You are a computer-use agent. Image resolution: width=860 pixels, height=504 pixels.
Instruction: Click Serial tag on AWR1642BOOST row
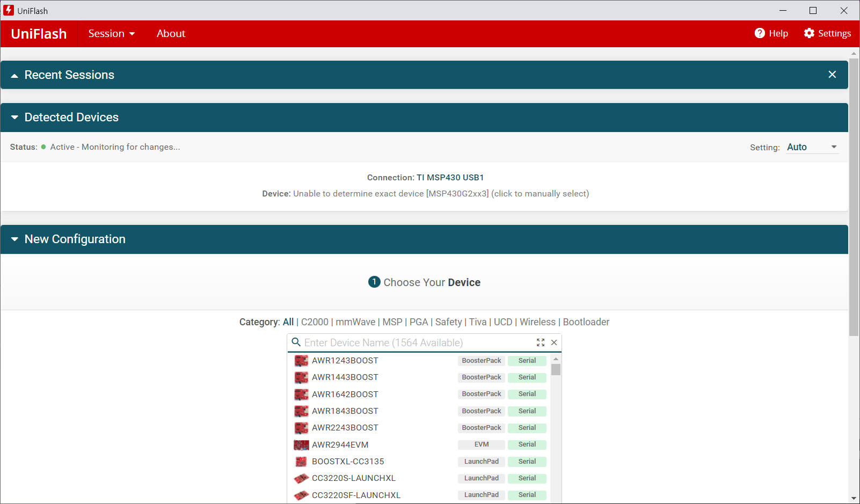527,394
